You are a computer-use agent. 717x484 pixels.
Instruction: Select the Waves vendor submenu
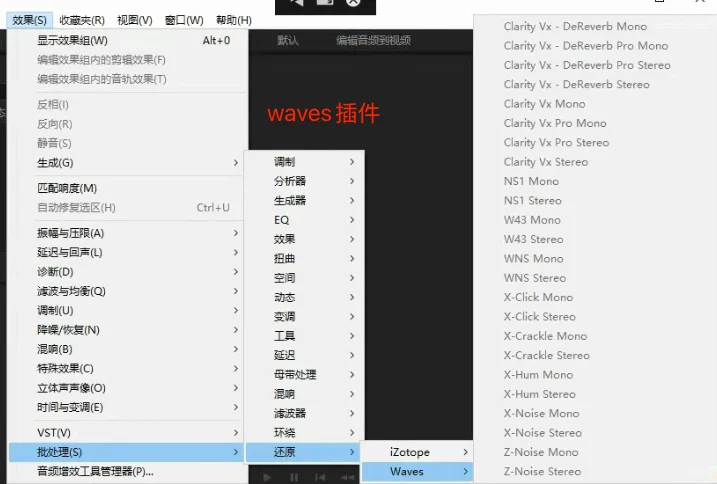[x=417, y=471]
